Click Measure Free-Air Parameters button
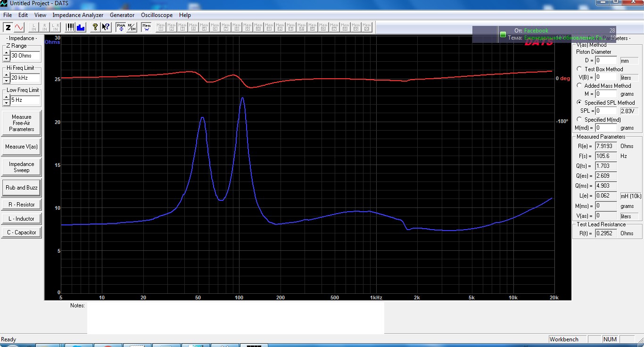 (22, 123)
